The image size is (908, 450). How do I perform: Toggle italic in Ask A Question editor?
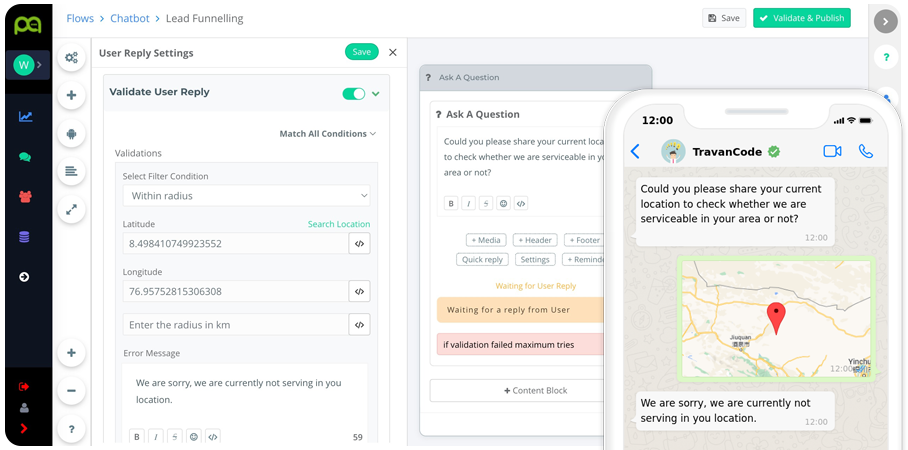tap(468, 203)
